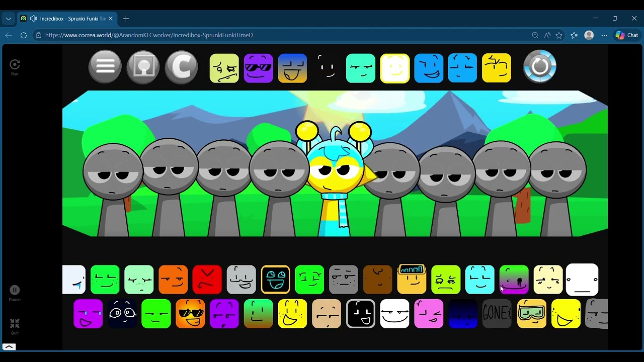Select the white face with blue tear

point(74,280)
